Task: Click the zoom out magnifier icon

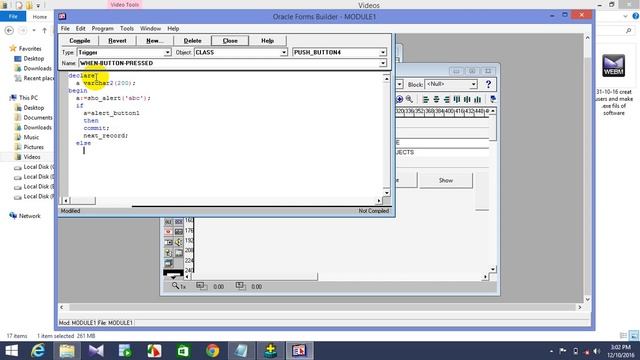Action: (x=409, y=99)
